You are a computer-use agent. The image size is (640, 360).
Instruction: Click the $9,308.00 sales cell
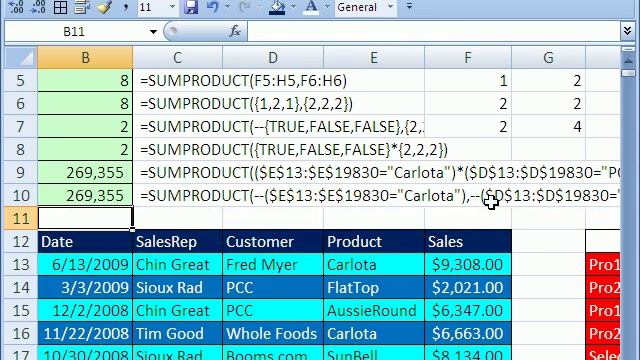point(468,264)
